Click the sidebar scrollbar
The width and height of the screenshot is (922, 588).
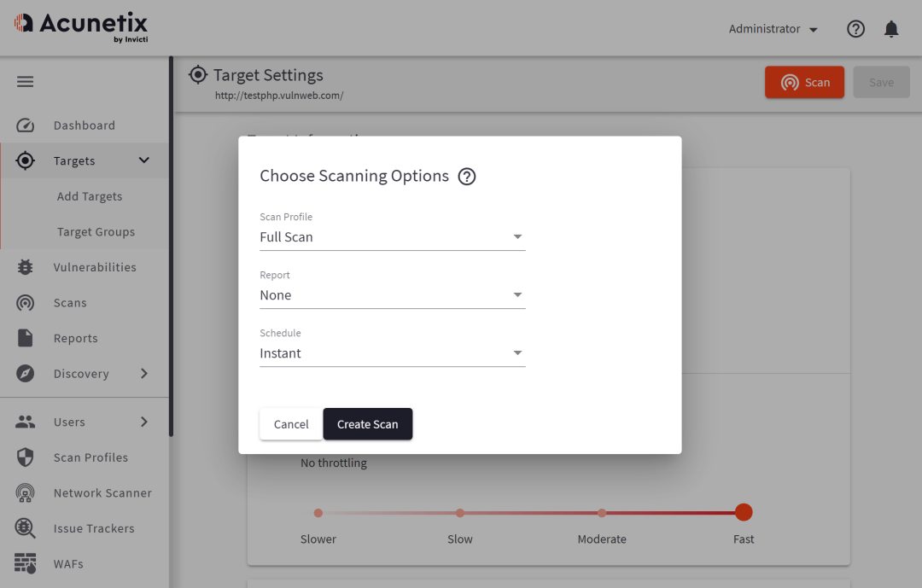[x=171, y=247]
